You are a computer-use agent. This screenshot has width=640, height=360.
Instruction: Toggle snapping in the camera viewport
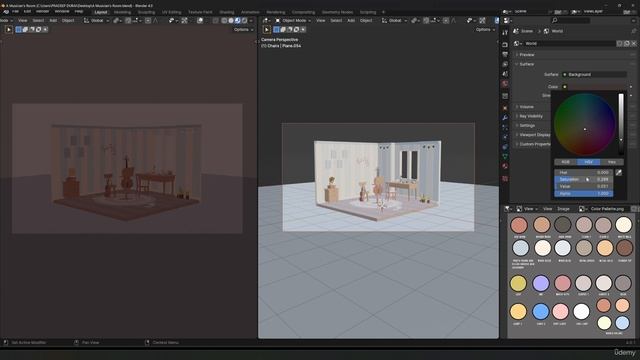point(426,20)
